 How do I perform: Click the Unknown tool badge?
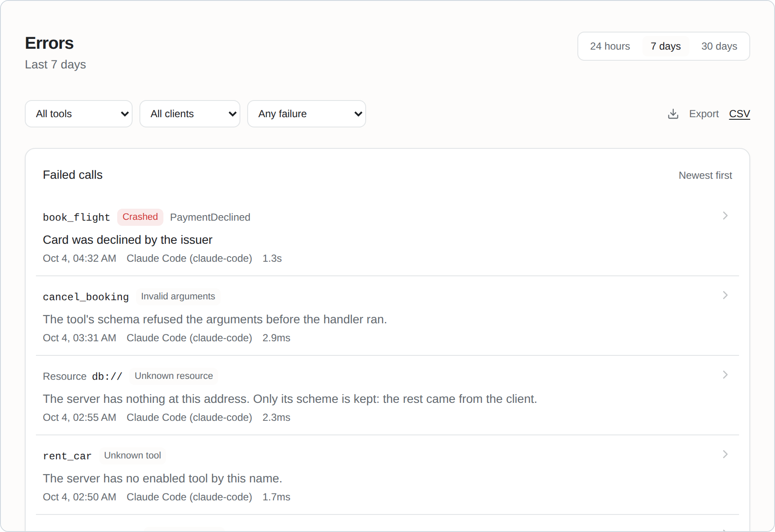click(133, 455)
